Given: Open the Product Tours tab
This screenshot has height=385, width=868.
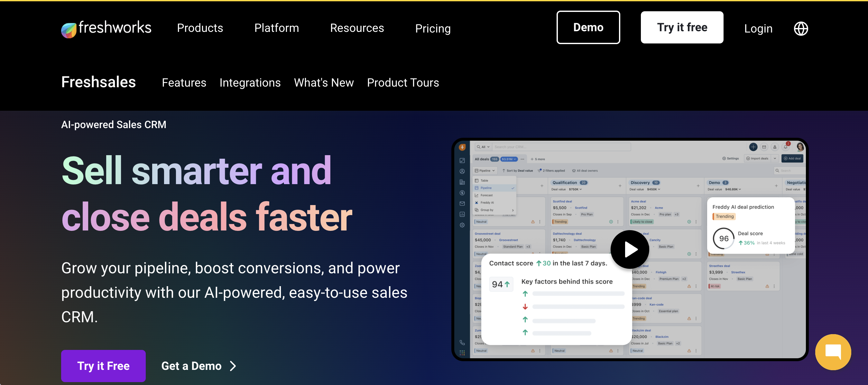Looking at the screenshot, I should pyautogui.click(x=403, y=83).
